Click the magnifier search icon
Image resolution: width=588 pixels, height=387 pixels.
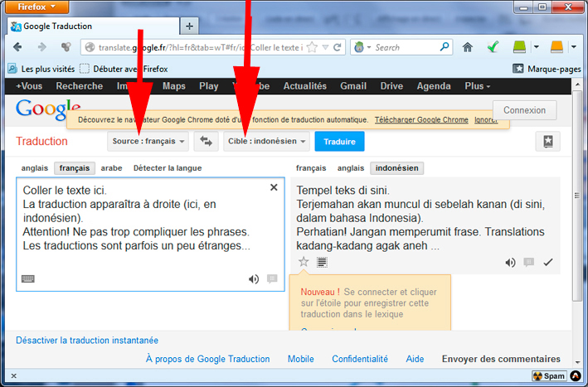445,47
